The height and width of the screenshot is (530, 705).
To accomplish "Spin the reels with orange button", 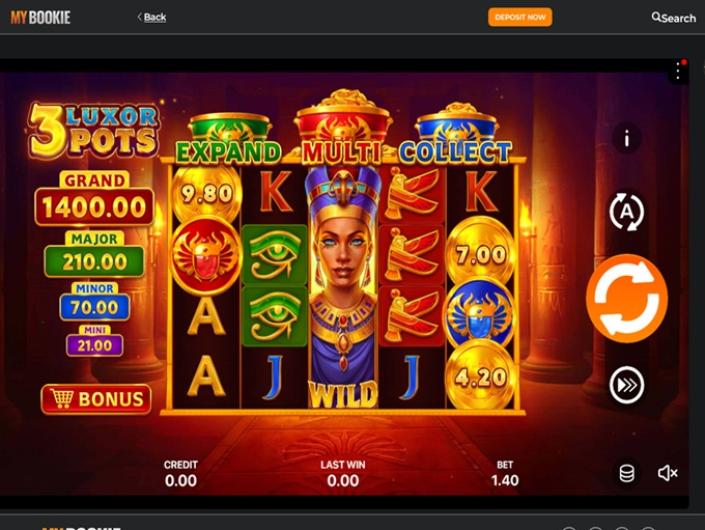I will (x=627, y=298).
